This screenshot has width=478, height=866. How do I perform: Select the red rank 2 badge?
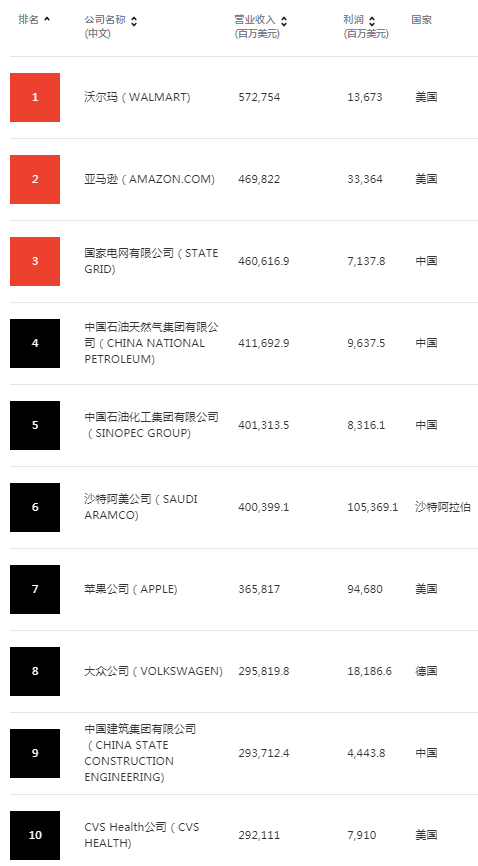(35, 179)
